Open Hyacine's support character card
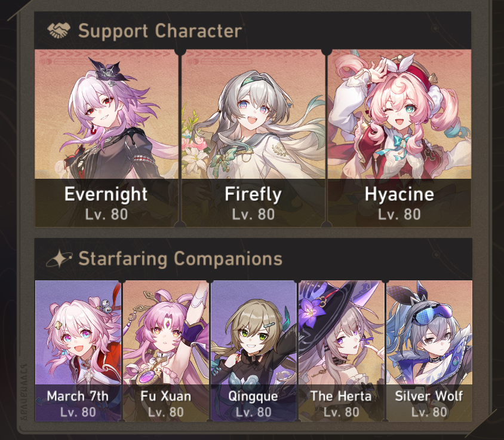The width and height of the screenshot is (504, 440). coord(399,139)
